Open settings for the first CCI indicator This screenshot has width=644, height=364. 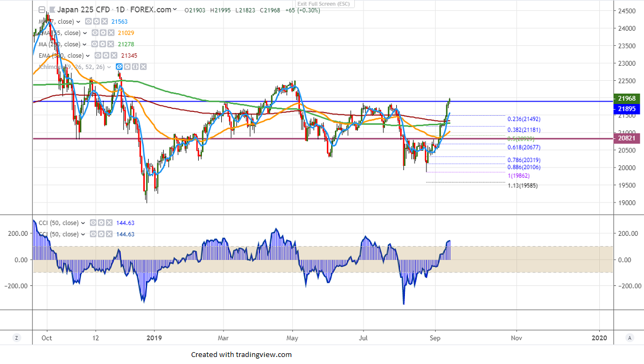(x=101, y=223)
